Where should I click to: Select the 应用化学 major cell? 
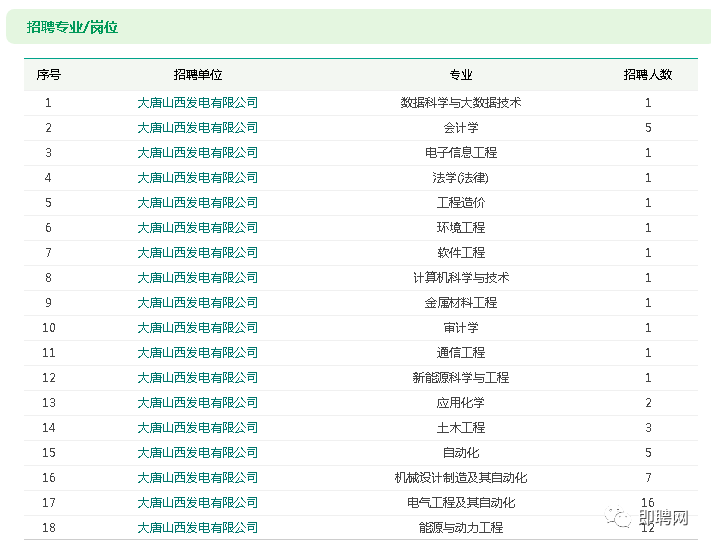[x=461, y=403]
